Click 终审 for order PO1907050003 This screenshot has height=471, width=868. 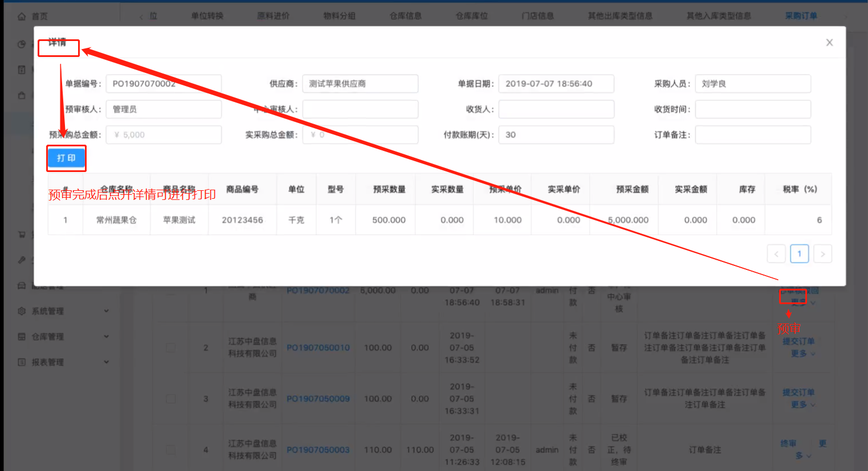[788, 443]
